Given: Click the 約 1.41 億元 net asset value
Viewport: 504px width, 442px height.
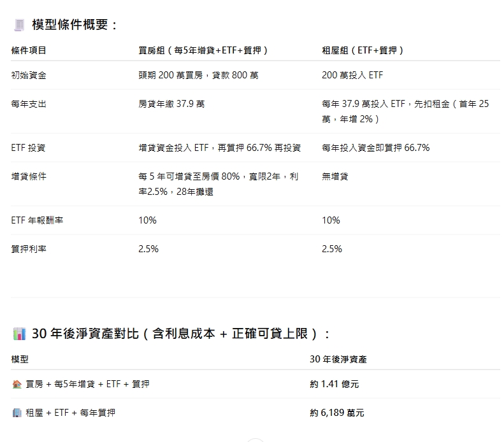Looking at the screenshot, I should [335, 384].
